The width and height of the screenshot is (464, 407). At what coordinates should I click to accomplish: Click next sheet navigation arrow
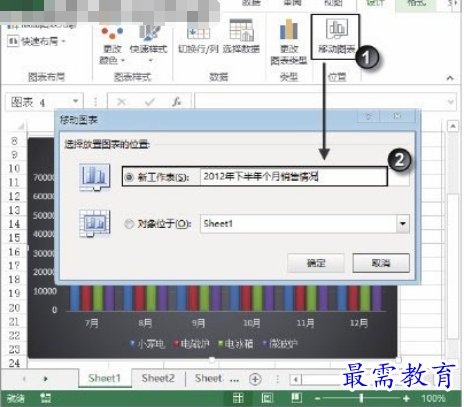click(46, 379)
